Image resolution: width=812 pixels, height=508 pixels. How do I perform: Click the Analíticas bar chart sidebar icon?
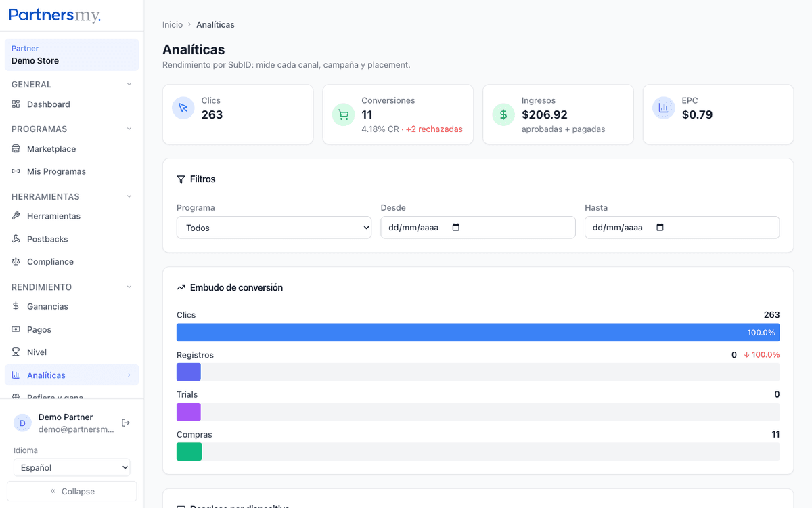(x=16, y=375)
